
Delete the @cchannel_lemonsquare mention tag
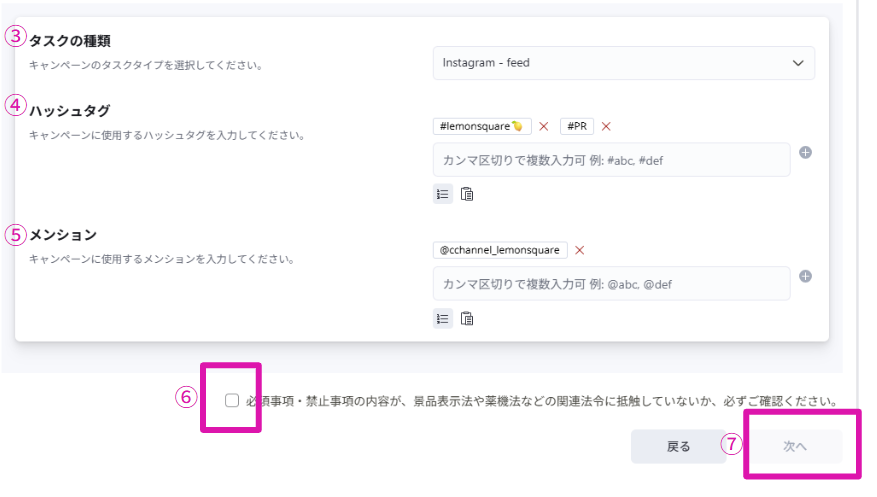pyautogui.click(x=579, y=250)
